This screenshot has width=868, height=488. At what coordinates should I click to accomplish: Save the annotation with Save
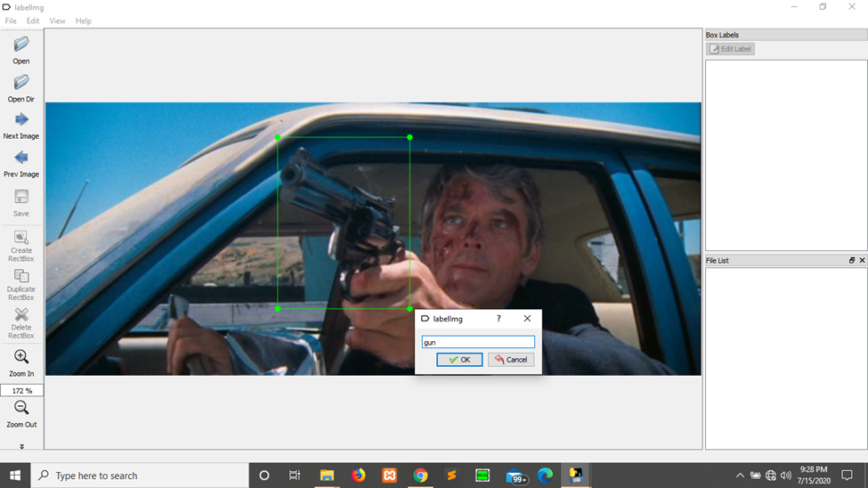pos(21,203)
